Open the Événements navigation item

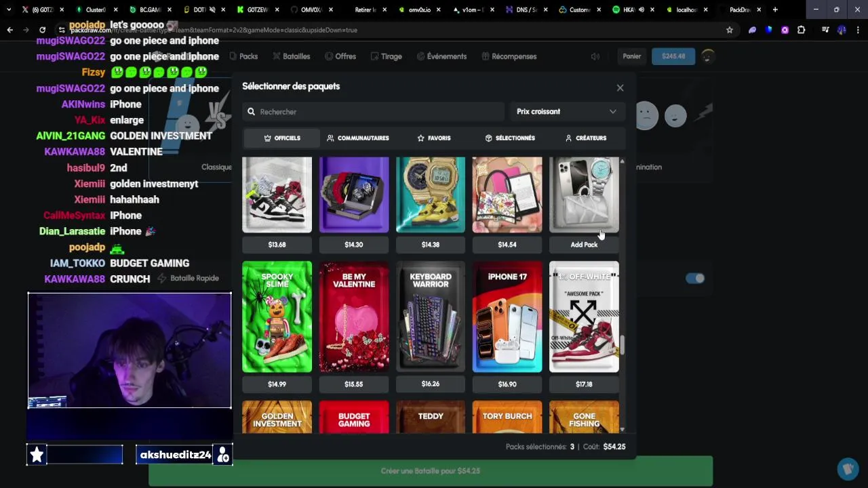coord(441,56)
